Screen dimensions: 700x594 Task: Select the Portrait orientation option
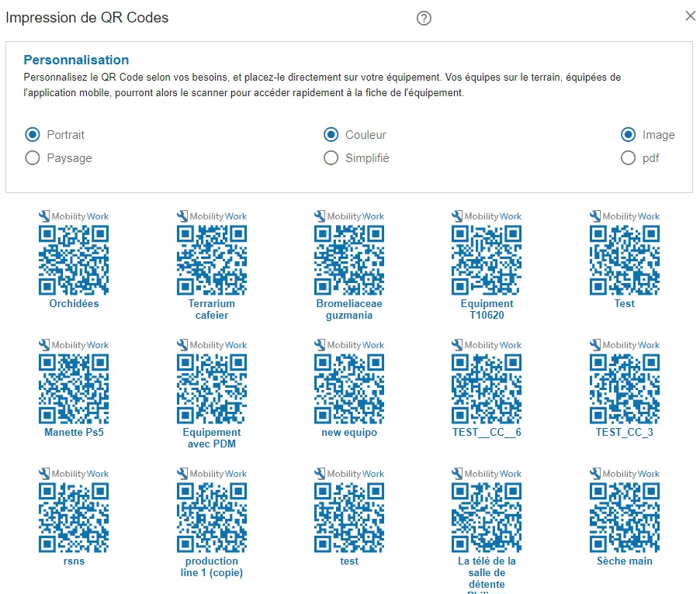point(33,134)
